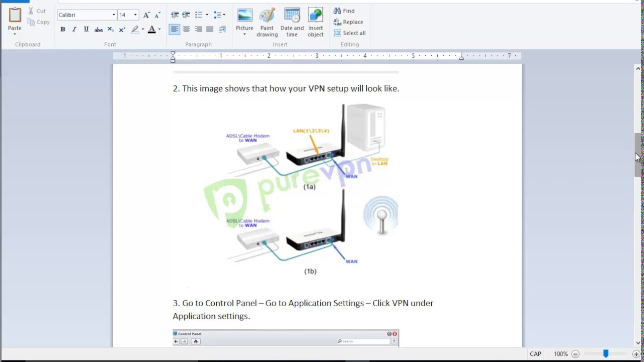644x362 pixels.
Task: Click the Increase indent icon
Action: pos(186,15)
